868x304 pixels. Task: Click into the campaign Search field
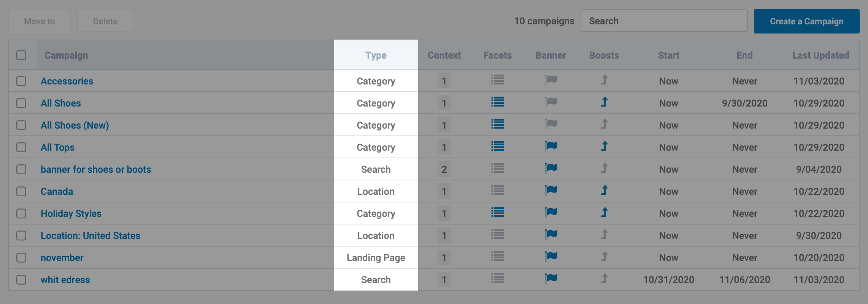[664, 21]
